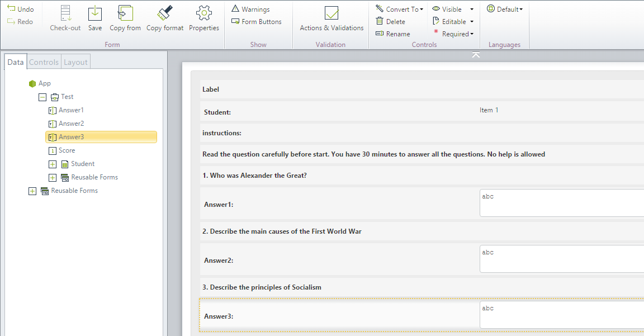Image resolution: width=644 pixels, height=336 pixels.
Task: Select First World War question label
Action: (x=282, y=231)
